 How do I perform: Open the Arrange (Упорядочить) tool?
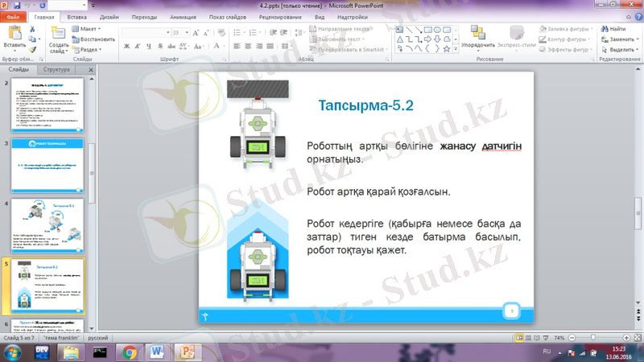point(477,36)
